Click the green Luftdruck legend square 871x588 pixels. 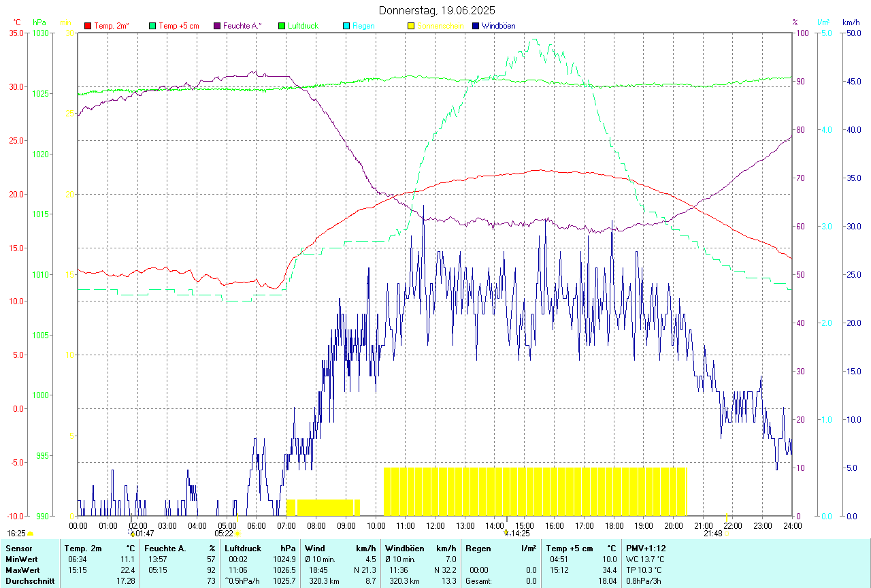[282, 26]
